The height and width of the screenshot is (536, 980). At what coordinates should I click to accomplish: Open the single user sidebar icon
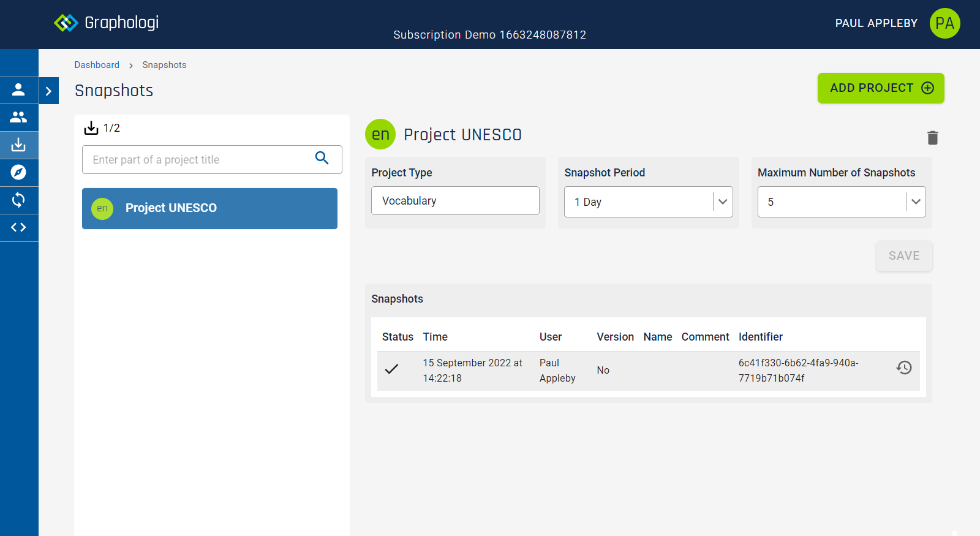(x=18, y=90)
